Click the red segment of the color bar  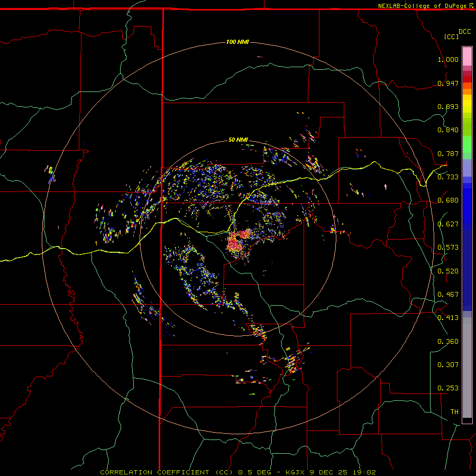pos(467,79)
